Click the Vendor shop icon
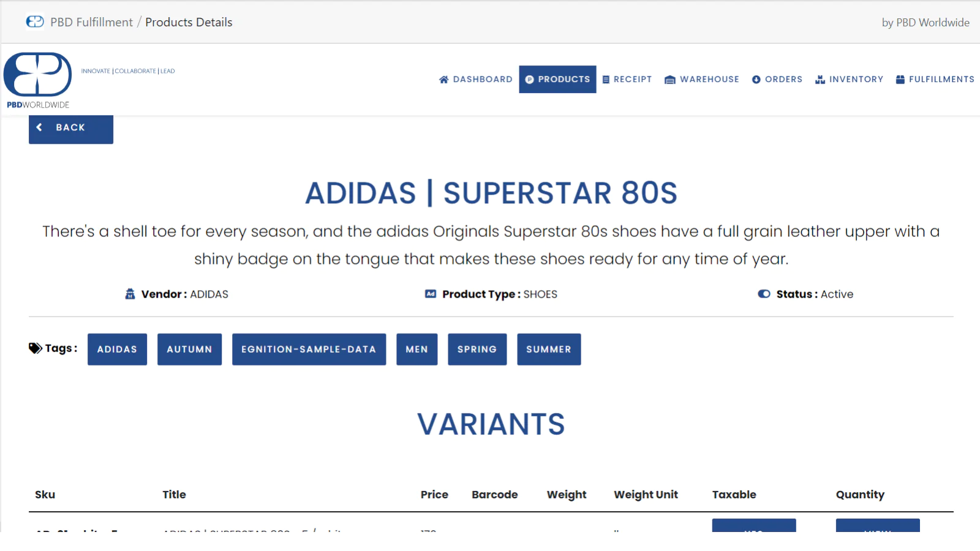The image size is (980, 551). click(x=130, y=294)
